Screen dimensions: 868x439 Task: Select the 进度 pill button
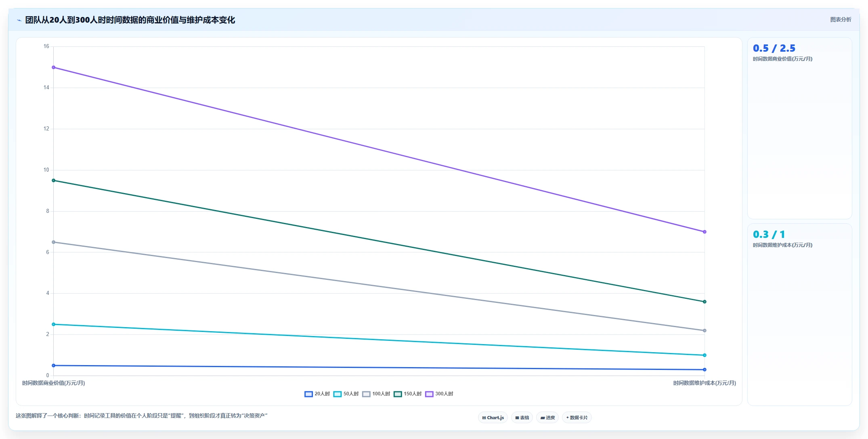(547, 418)
